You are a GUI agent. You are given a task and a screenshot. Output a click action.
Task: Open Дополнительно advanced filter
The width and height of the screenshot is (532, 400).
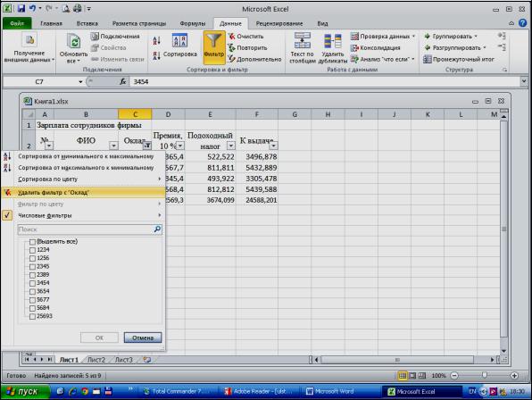(254, 59)
